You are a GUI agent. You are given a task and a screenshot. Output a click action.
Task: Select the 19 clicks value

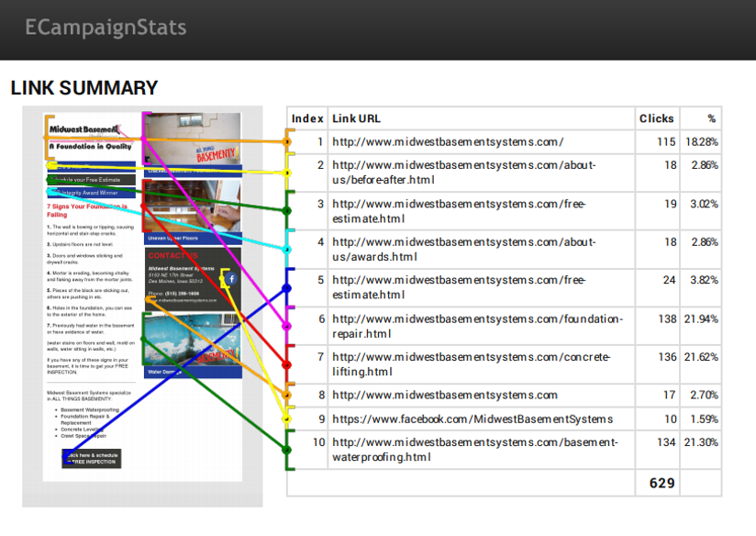click(670, 204)
